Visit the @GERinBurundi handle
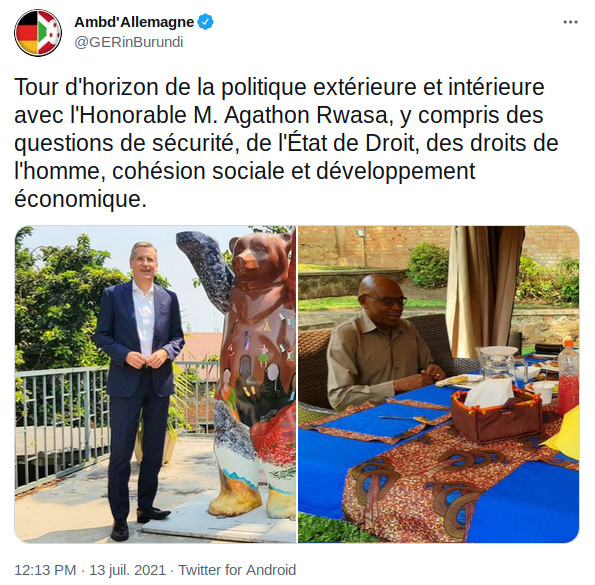Screen dimensions: 595x585 click(129, 42)
